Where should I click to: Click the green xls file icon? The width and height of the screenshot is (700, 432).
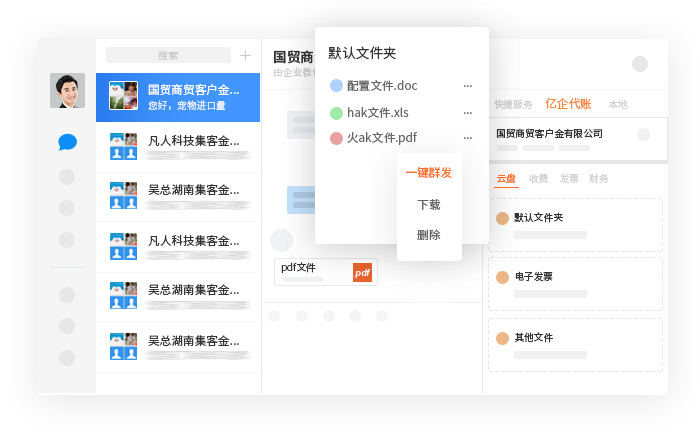click(x=336, y=113)
